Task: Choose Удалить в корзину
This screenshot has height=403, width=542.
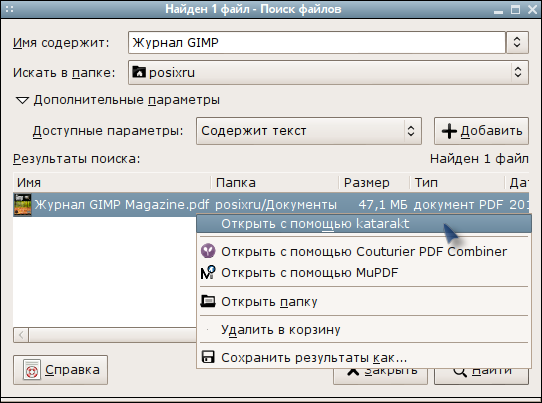Action: pos(364,330)
